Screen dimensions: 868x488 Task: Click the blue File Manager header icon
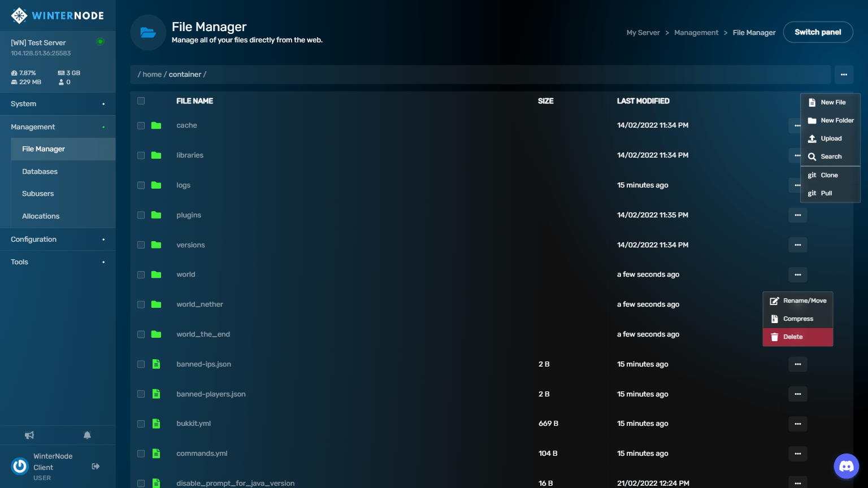pos(148,33)
